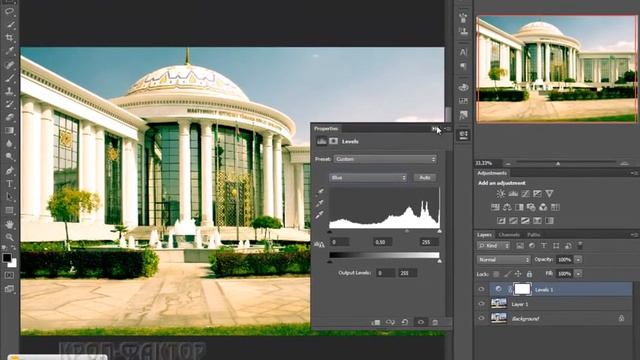
Task: Add a Color Balance adjustment
Action: (x=507, y=207)
